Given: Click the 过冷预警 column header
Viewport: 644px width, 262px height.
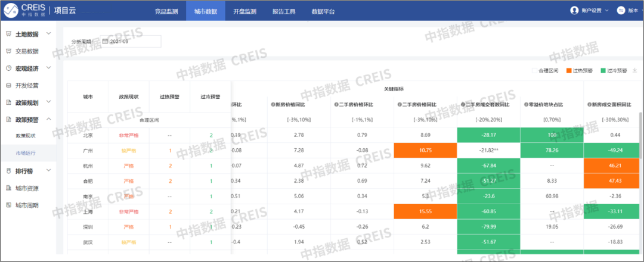Looking at the screenshot, I should 210,97.
